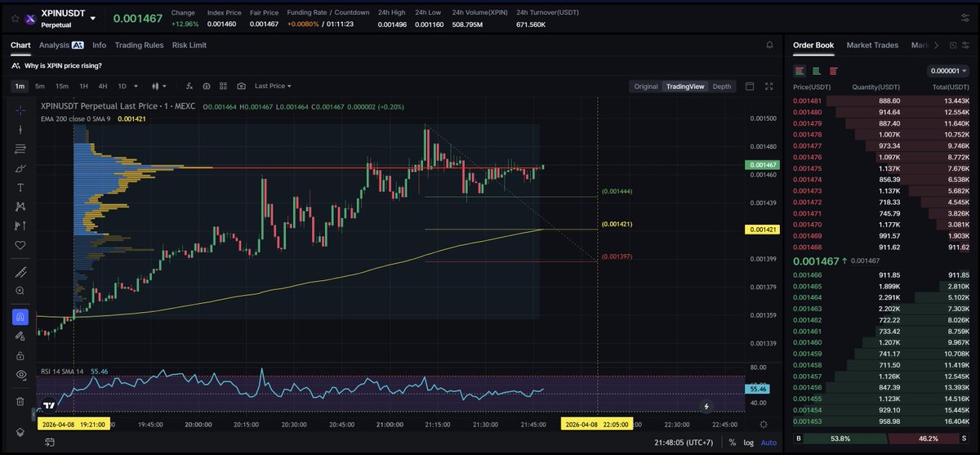
Task: Open the Trading Rules tab
Action: (139, 45)
